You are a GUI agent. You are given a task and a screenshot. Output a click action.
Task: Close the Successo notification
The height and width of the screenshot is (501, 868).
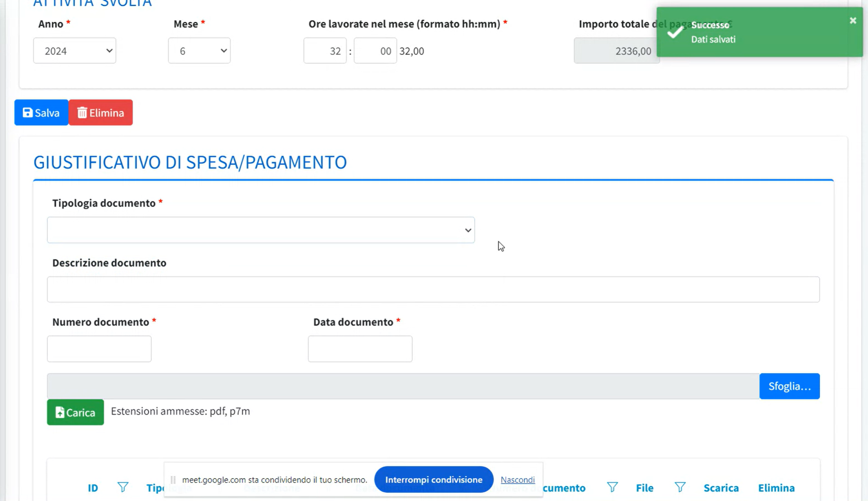pos(852,20)
